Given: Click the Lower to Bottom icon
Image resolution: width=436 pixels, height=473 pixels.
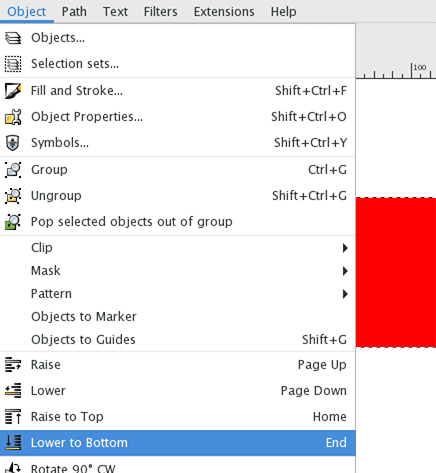Looking at the screenshot, I should pos(13,443).
